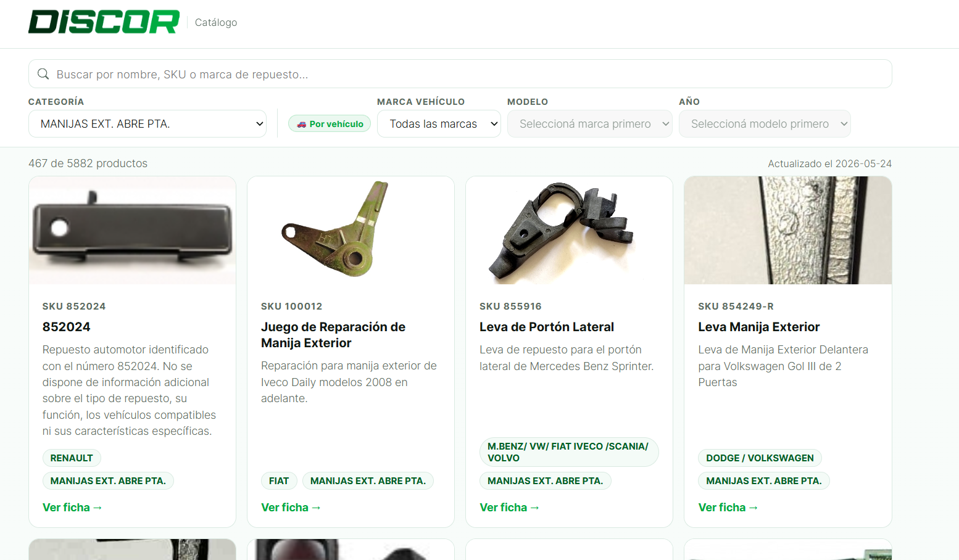This screenshot has height=560, width=959.
Task: Click Ver ficha for SKU 855916
Action: coord(510,508)
